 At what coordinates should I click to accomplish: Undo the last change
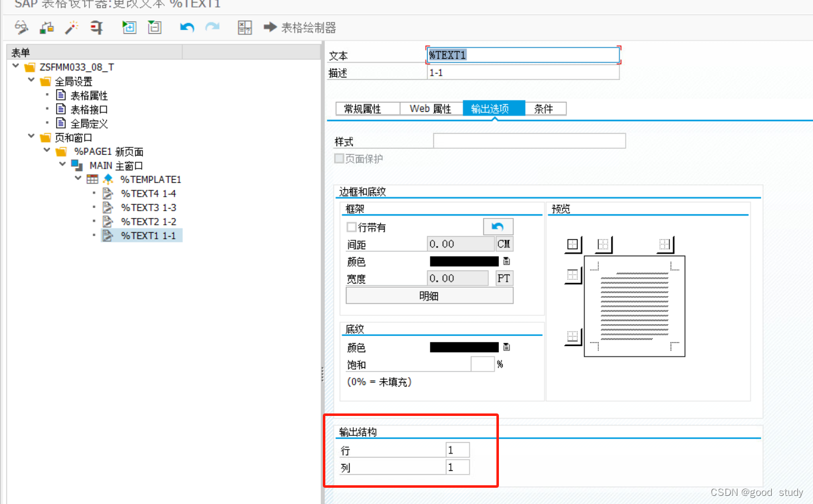(x=186, y=27)
